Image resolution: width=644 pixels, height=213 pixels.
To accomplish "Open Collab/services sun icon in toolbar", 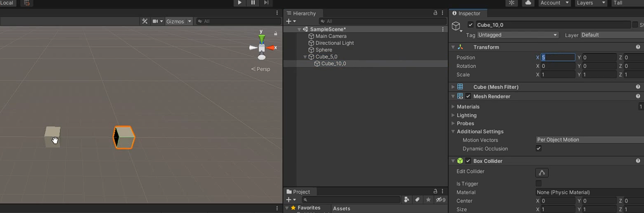I will tap(512, 3).
